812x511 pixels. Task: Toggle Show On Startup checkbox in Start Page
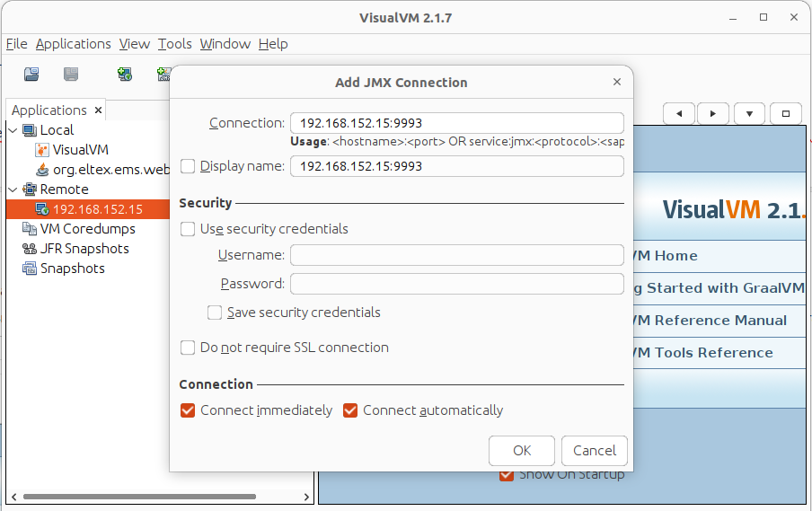[507, 475]
